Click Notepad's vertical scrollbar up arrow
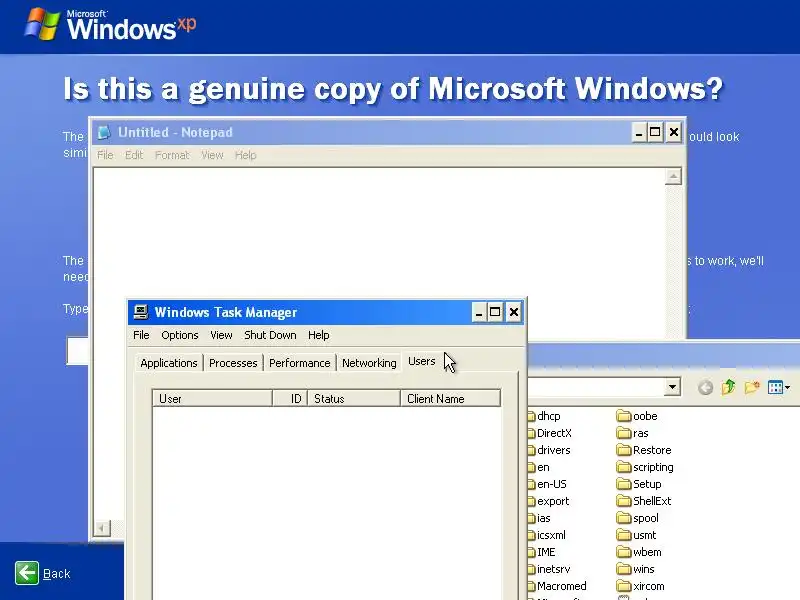 coord(673,177)
